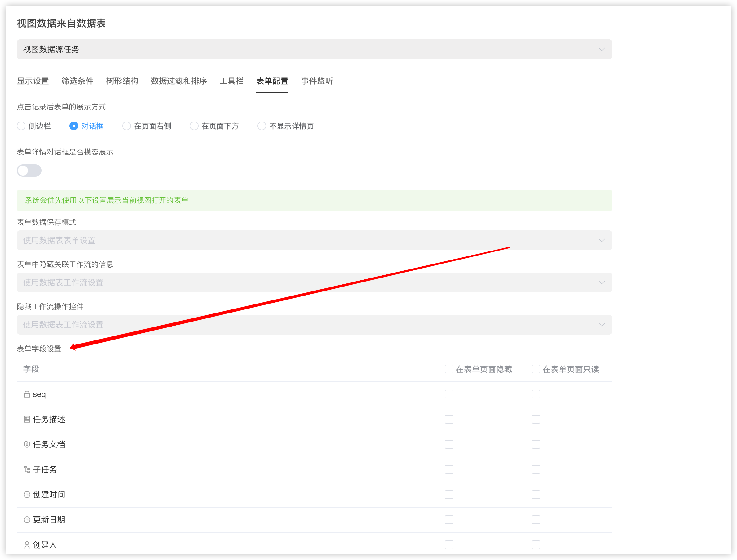The image size is (737, 560).
Task: Select the 不显示详情页 option
Action: point(262,126)
